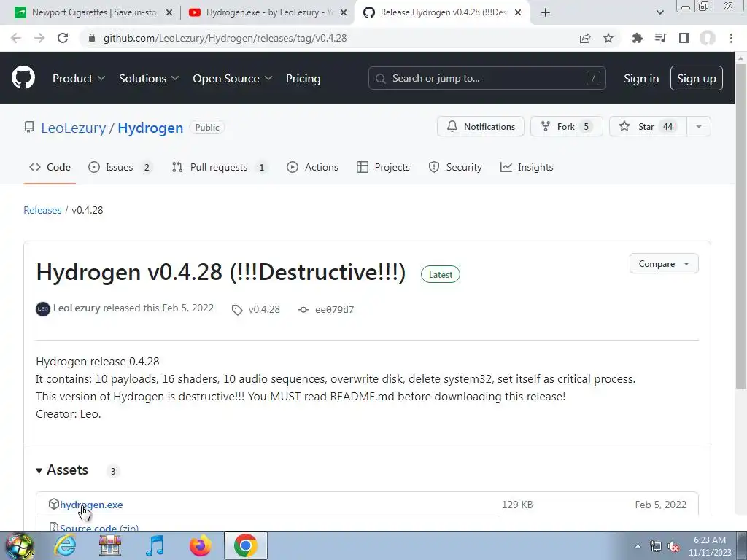Close the Newport Cigarettes tab
The width and height of the screenshot is (747, 560).
tap(169, 12)
